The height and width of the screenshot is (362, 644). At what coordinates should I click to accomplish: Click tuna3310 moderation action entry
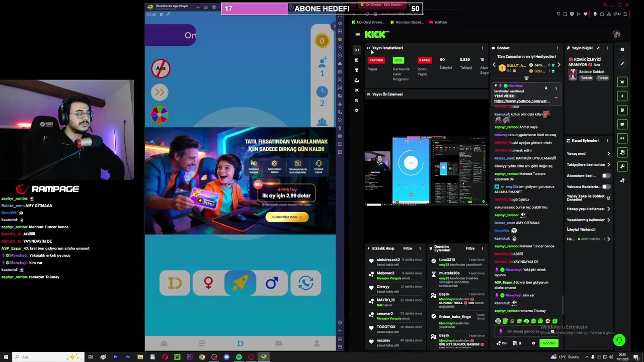coord(457,262)
